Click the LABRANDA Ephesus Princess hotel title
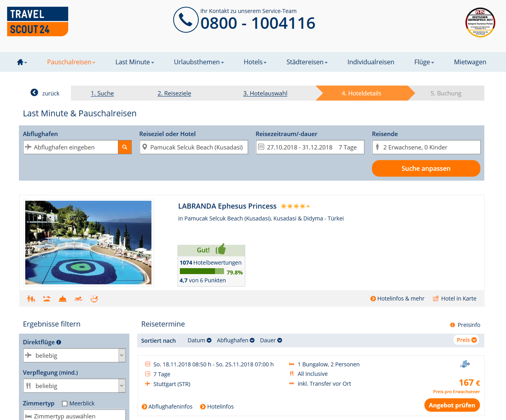Image resolution: width=506 pixels, height=420 pixels. click(227, 206)
